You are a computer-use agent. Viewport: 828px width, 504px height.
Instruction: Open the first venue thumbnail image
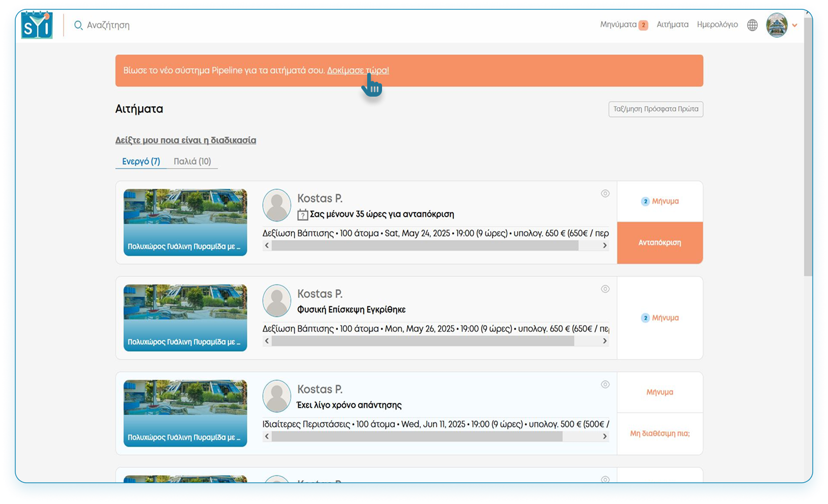(185, 222)
